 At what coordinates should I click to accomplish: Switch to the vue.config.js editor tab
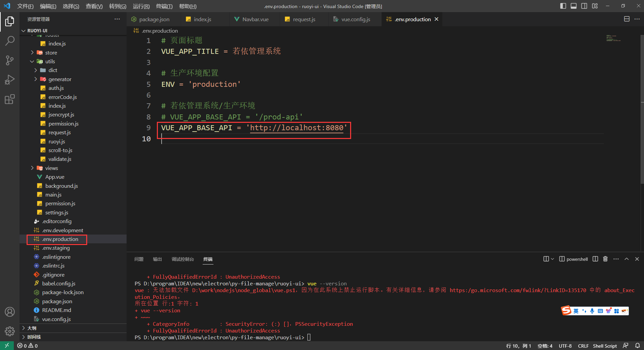355,19
